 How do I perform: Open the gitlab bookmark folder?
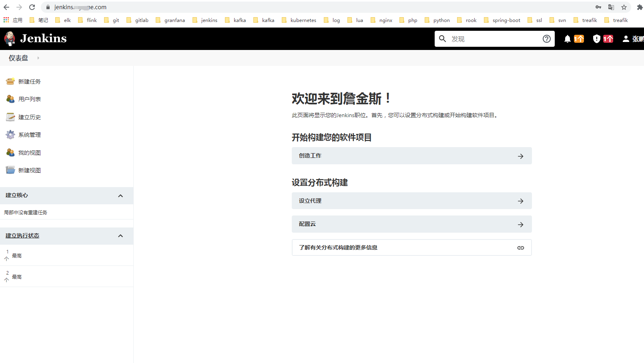coord(137,20)
